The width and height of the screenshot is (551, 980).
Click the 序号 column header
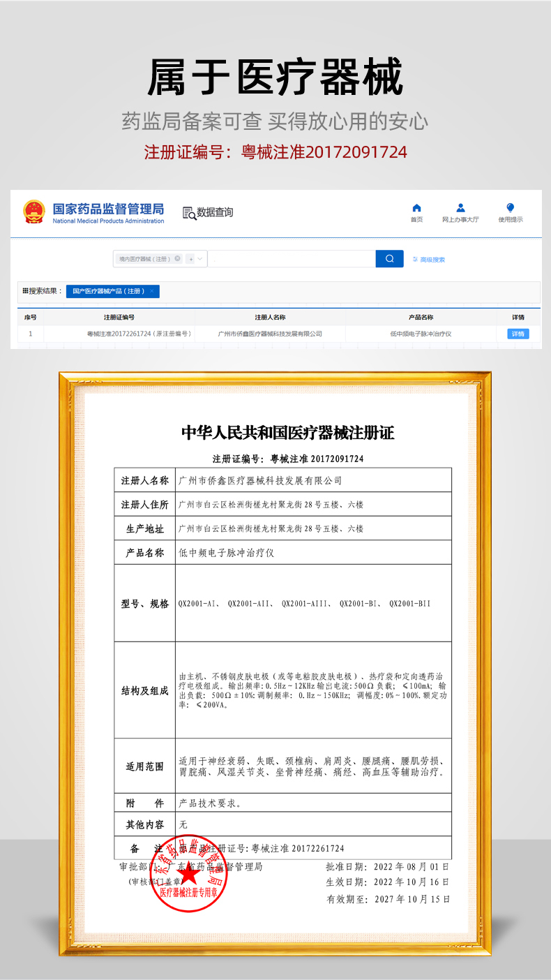(30, 317)
